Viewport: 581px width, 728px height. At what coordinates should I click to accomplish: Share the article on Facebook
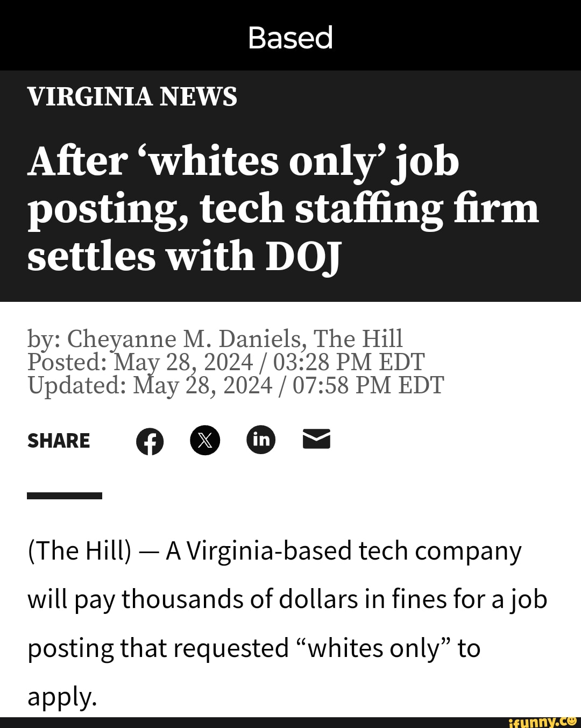point(150,441)
